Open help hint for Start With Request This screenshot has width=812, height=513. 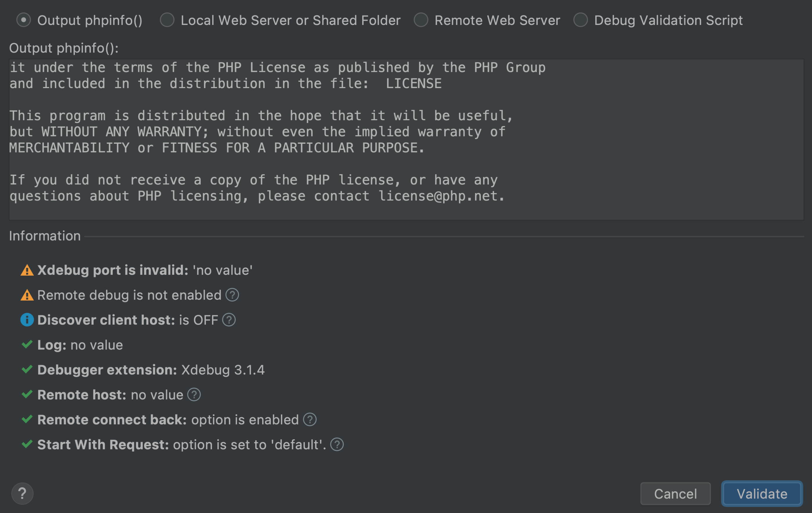[x=337, y=445]
